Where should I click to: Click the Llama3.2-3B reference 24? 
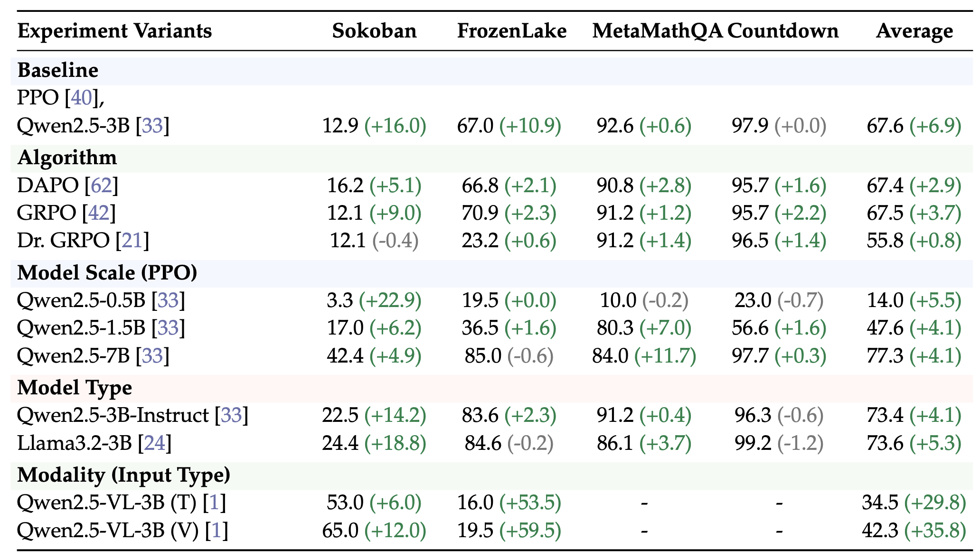(154, 443)
